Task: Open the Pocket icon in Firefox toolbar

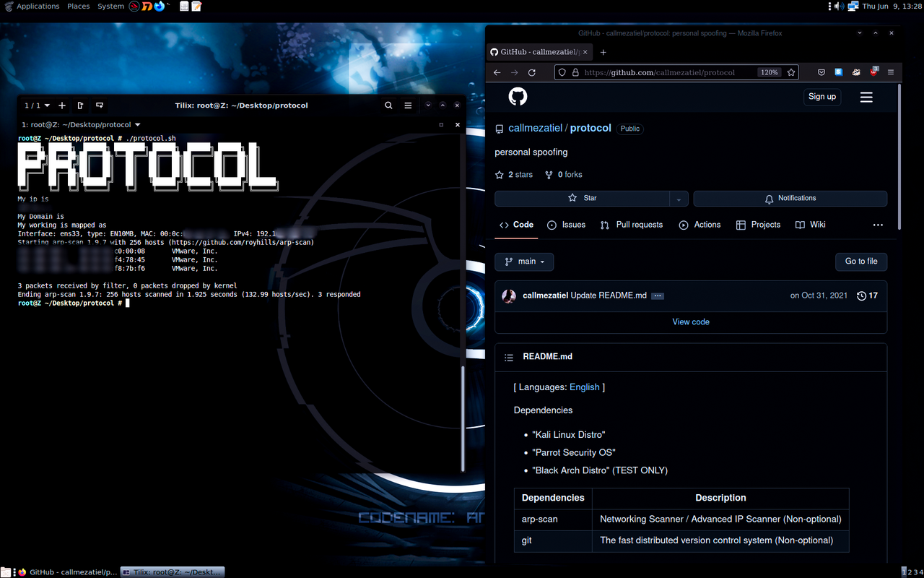Action: pos(821,72)
